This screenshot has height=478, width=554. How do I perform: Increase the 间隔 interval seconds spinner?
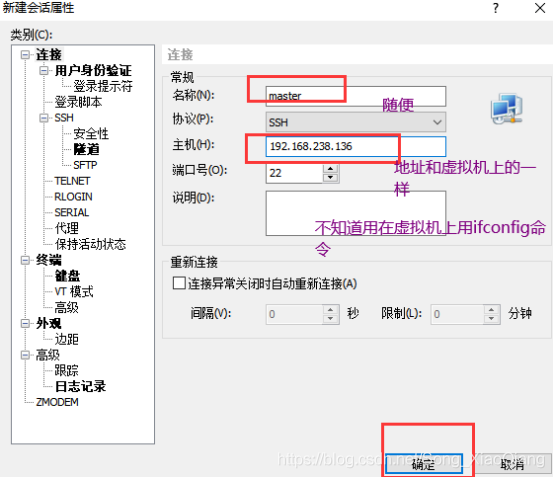(x=331, y=309)
